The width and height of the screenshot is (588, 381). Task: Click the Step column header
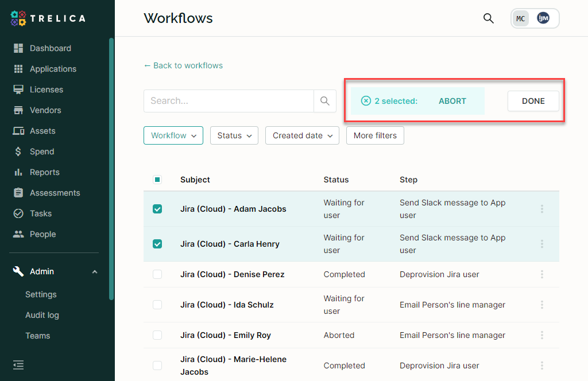[408, 180]
